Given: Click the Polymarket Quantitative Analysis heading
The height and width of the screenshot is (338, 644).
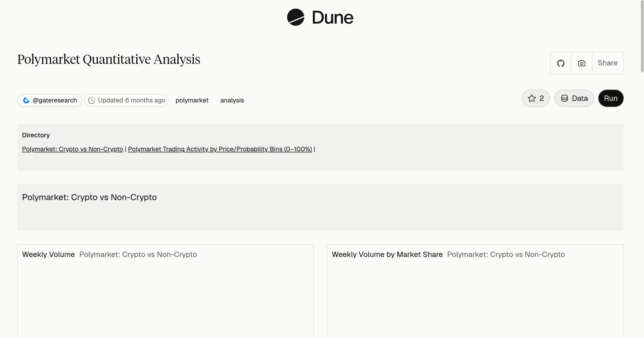Looking at the screenshot, I should (x=109, y=59).
